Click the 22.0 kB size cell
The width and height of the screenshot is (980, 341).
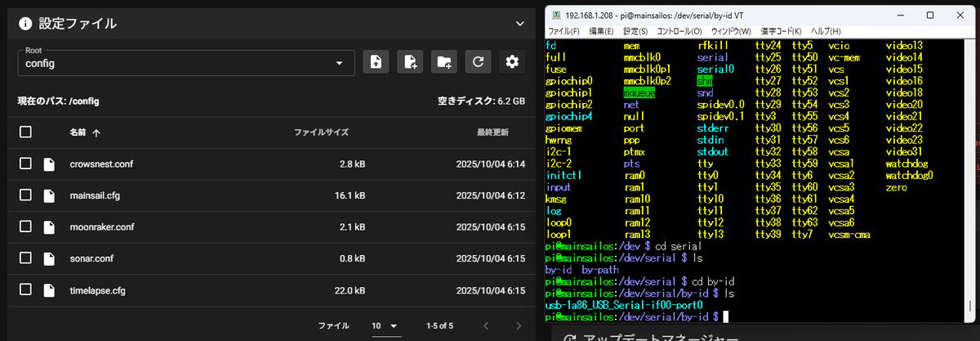pos(350,289)
